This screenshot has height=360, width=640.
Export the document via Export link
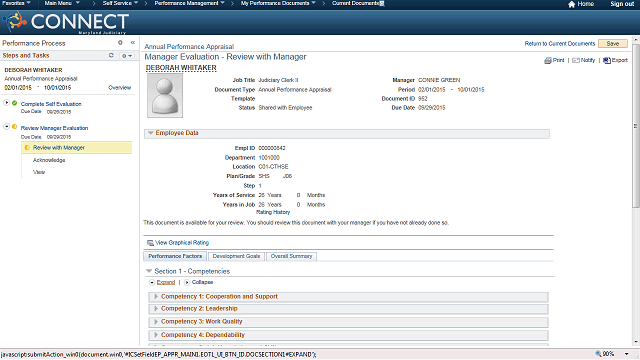(x=620, y=60)
